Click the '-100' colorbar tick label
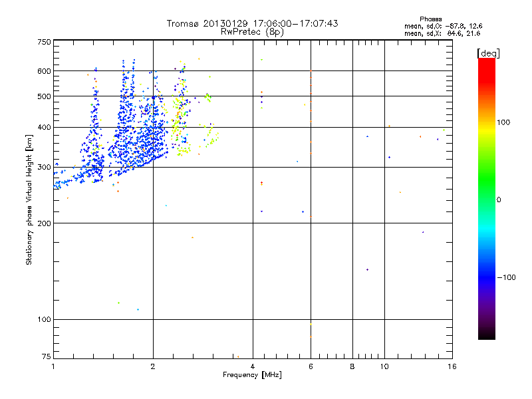 pyautogui.click(x=506, y=277)
